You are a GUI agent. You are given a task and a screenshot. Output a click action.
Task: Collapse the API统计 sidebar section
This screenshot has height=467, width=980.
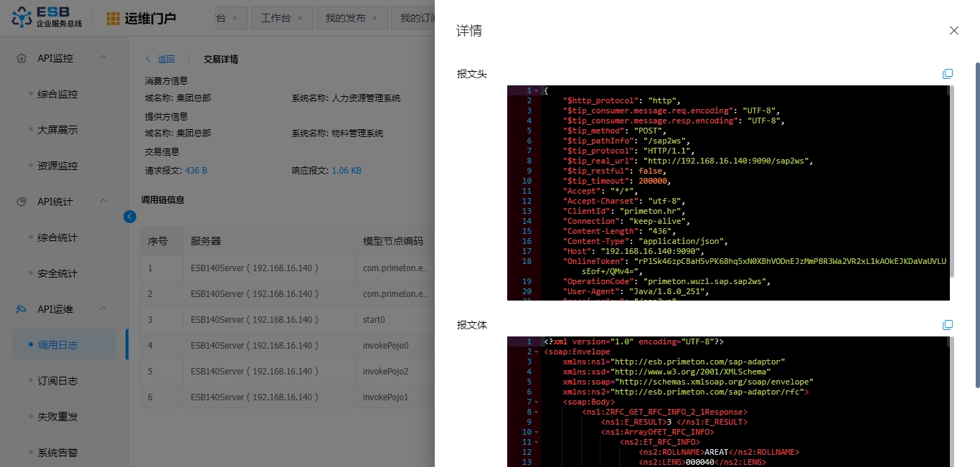103,202
